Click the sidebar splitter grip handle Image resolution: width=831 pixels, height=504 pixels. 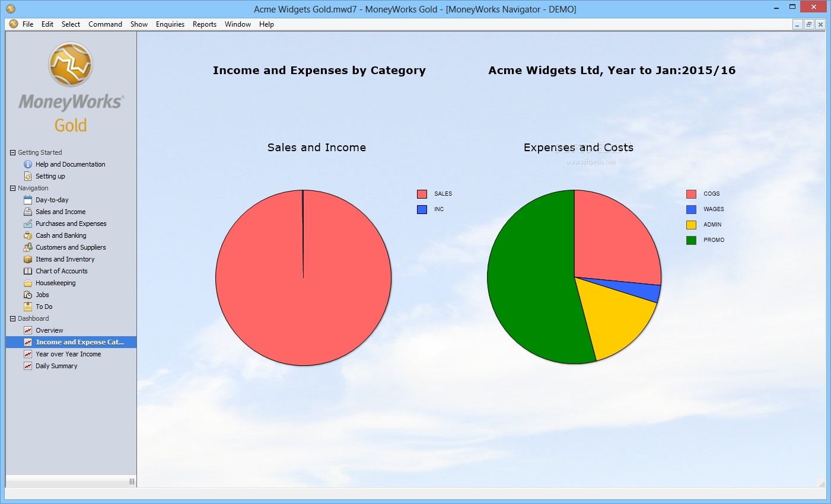(x=132, y=481)
